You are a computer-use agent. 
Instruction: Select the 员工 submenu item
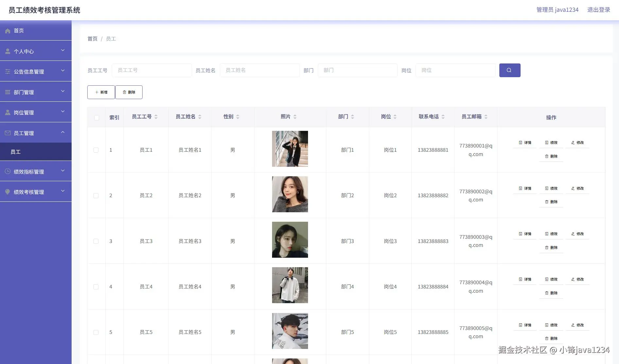[36, 152]
